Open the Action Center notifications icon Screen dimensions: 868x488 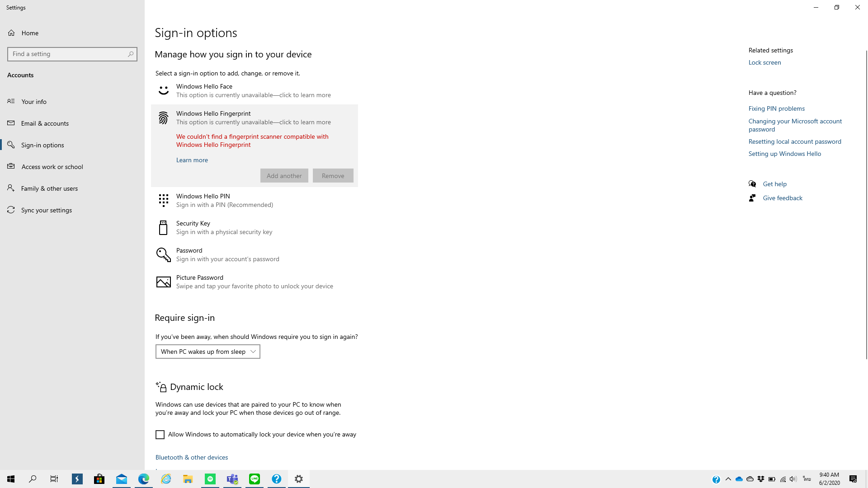point(853,479)
